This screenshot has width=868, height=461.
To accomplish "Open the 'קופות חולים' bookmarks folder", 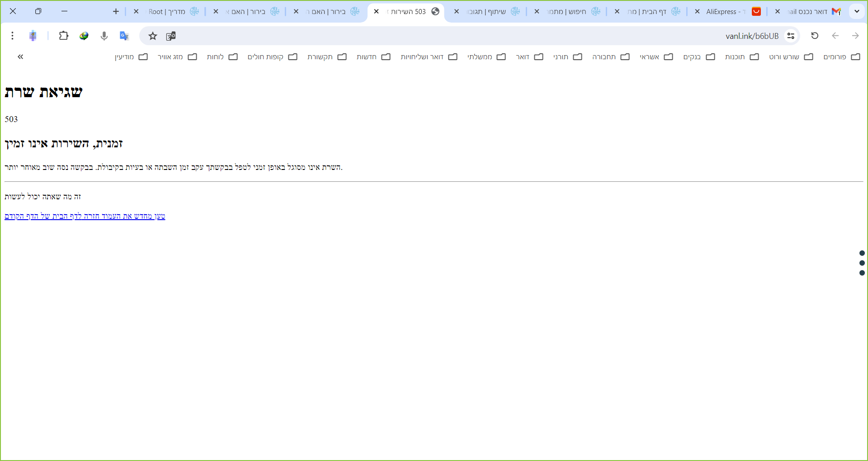I will [x=272, y=57].
